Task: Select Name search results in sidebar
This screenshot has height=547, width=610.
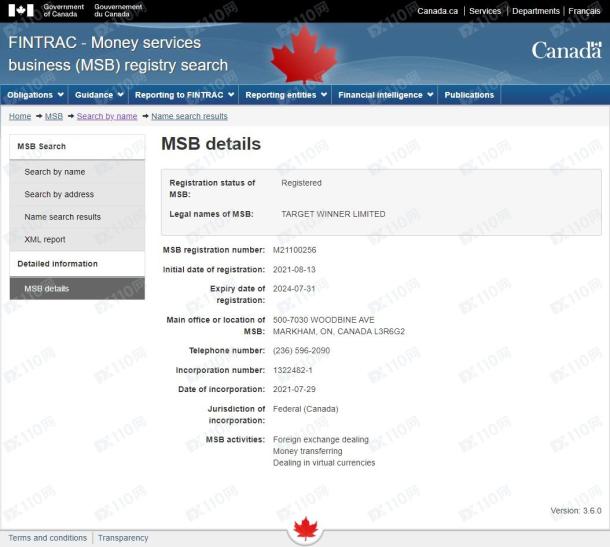Action: point(77,217)
